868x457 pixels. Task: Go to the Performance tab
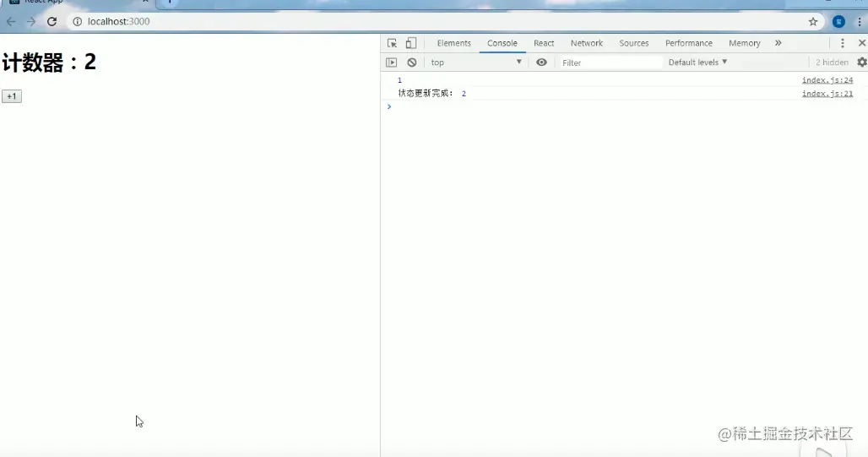[689, 43]
